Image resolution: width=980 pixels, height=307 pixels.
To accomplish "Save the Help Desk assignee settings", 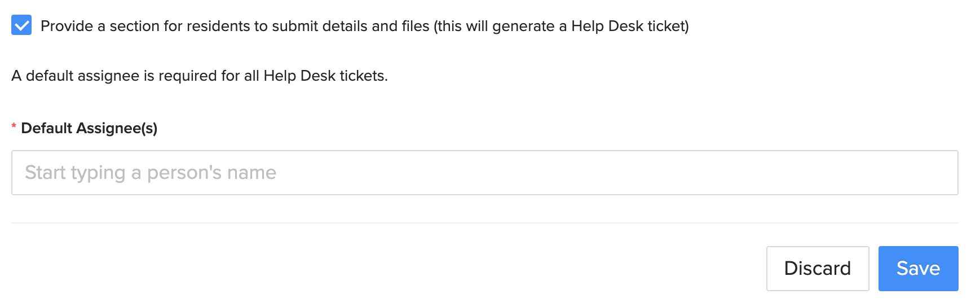I will [x=918, y=269].
